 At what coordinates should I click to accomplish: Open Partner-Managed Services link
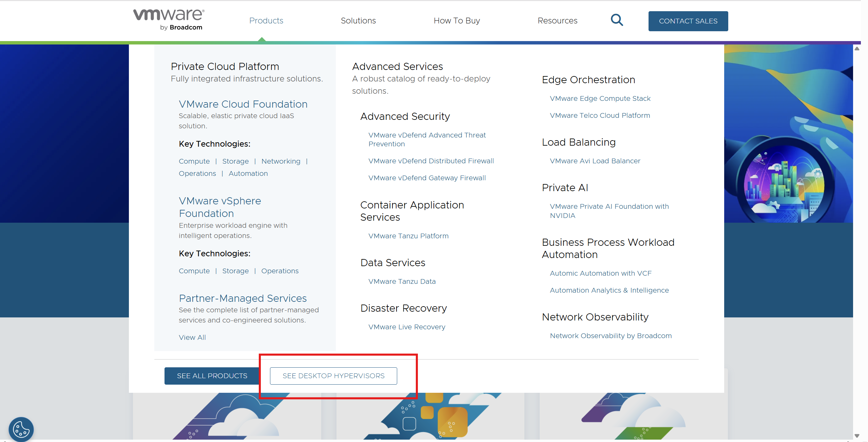(243, 298)
